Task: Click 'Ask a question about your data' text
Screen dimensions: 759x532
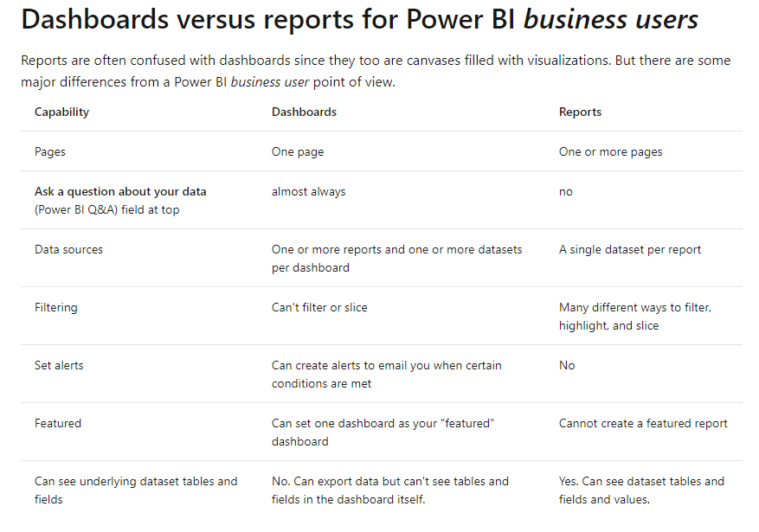Action: tap(120, 191)
